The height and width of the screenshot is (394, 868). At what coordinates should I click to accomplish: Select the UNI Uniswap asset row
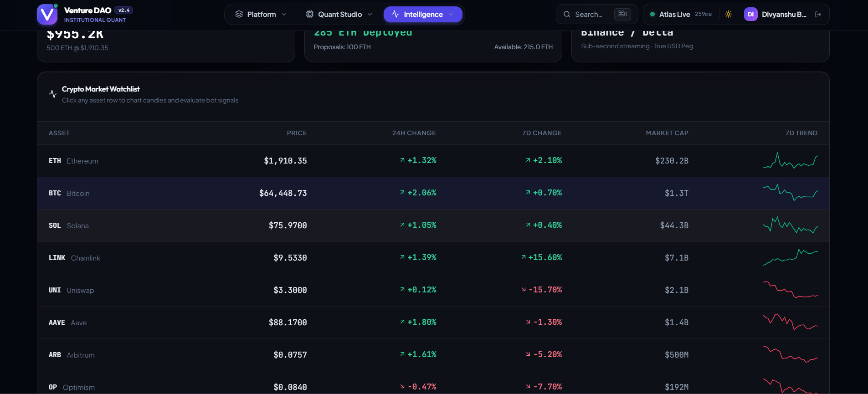point(433,290)
